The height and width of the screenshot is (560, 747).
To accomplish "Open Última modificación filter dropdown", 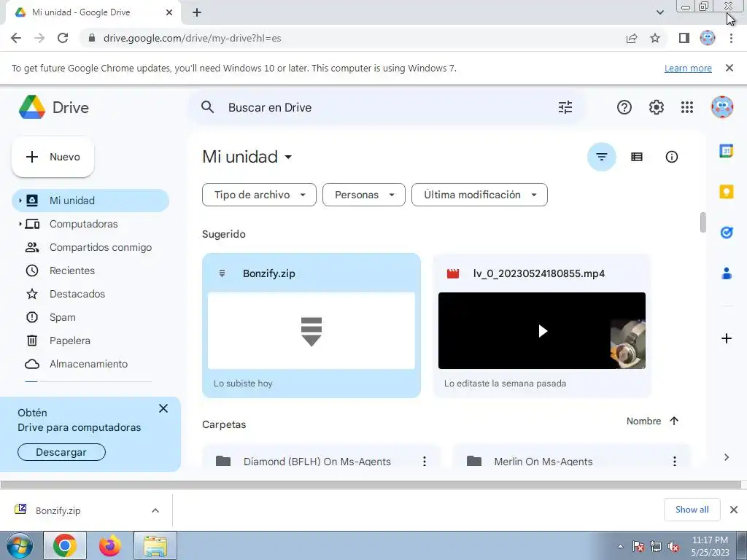I will (x=479, y=195).
